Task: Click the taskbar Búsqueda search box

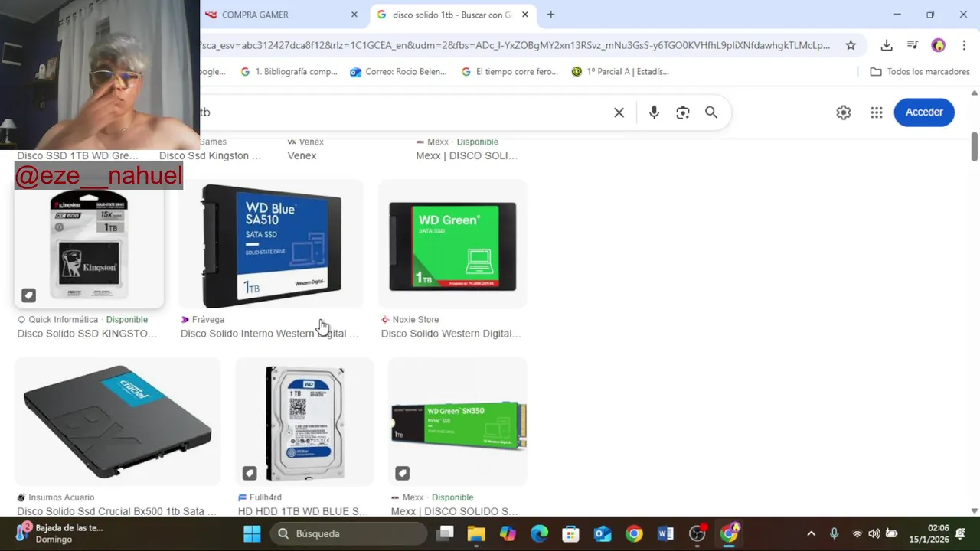Action: click(x=348, y=533)
